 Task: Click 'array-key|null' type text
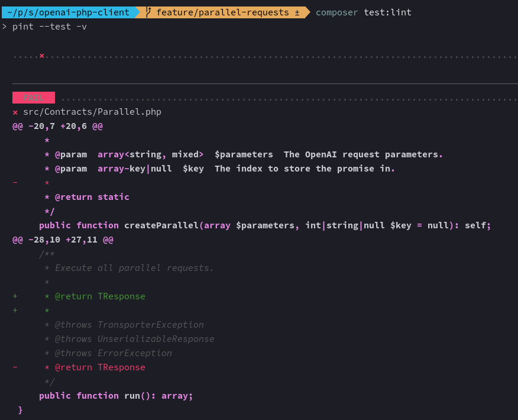pos(134,169)
